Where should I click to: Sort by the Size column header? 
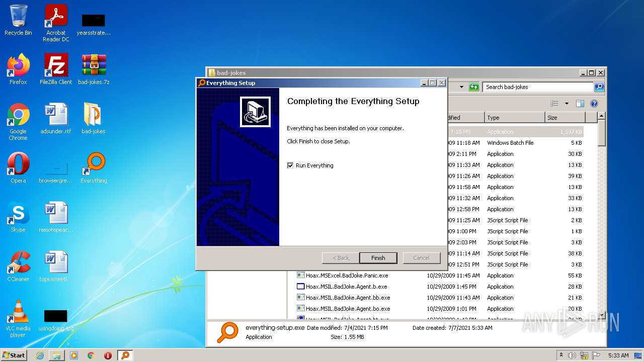coord(565,118)
